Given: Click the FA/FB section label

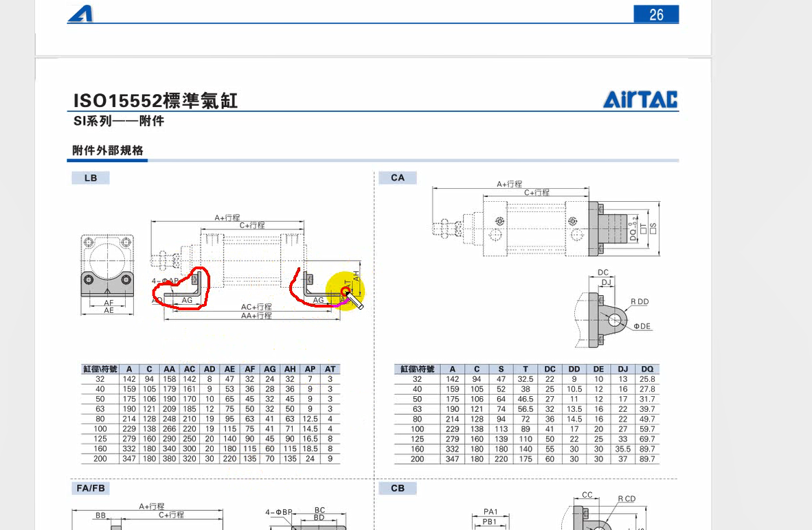Looking at the screenshot, I should [x=91, y=488].
